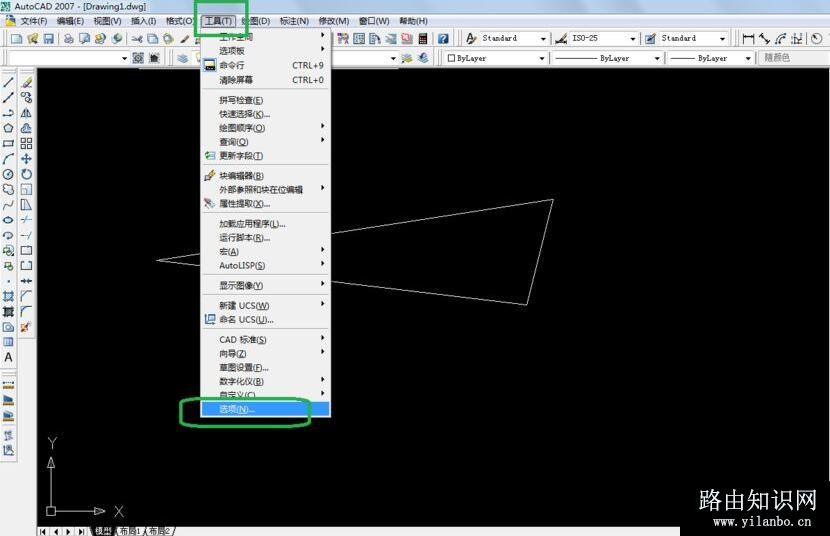Choose 命名 UCS(U)... menu entry
This screenshot has height=536, width=830.
pos(266,320)
